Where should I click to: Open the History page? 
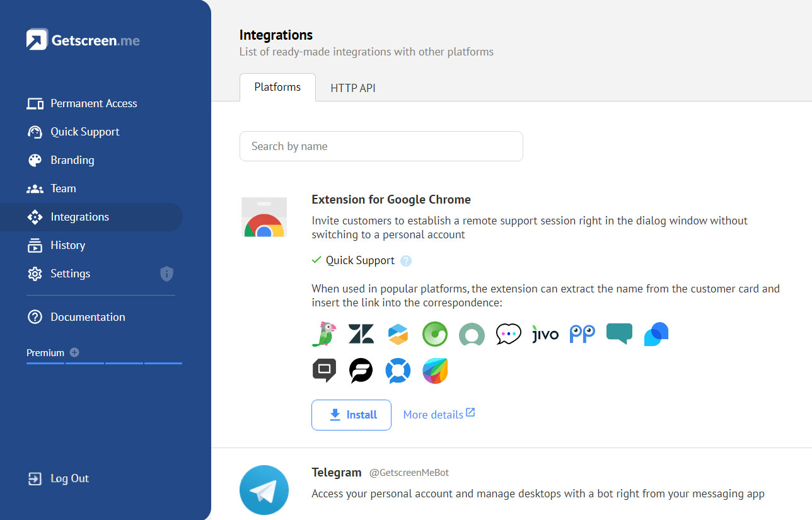click(x=67, y=245)
